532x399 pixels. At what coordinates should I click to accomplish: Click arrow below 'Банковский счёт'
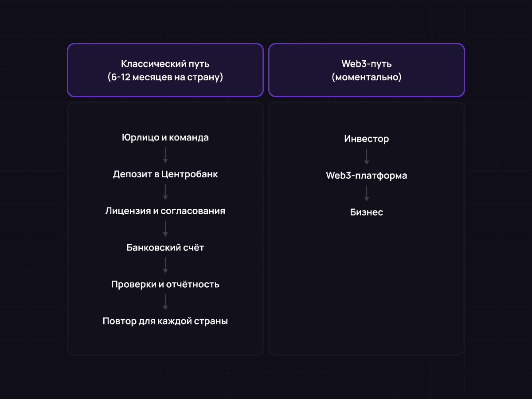[165, 266]
